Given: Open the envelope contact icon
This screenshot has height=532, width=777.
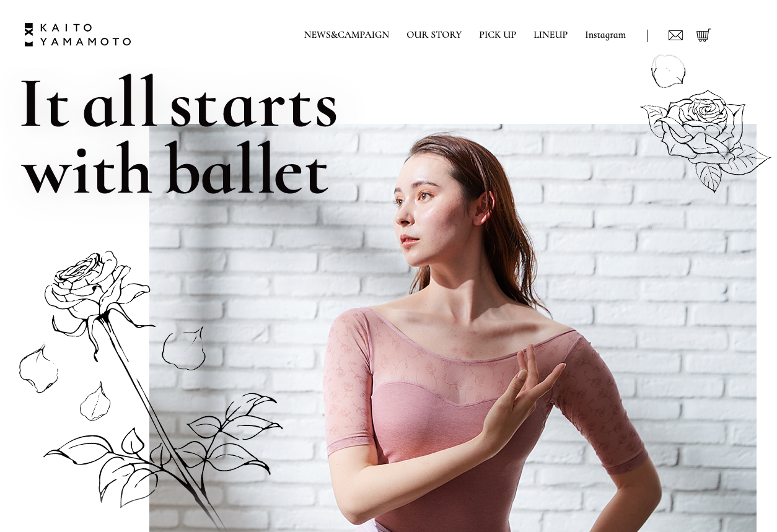Looking at the screenshot, I should (675, 35).
